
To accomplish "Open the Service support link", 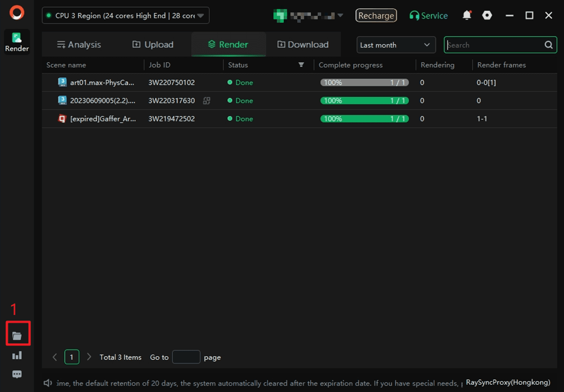I will 428,15.
